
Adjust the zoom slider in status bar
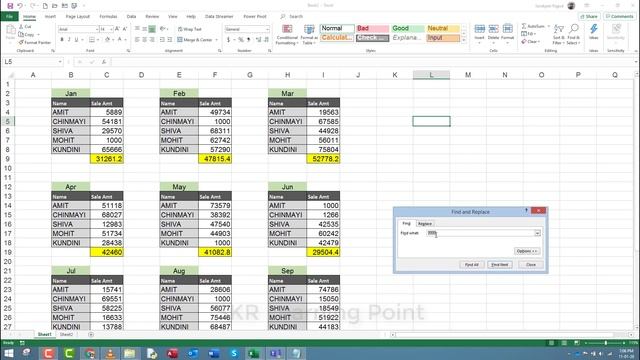[x=605, y=343]
